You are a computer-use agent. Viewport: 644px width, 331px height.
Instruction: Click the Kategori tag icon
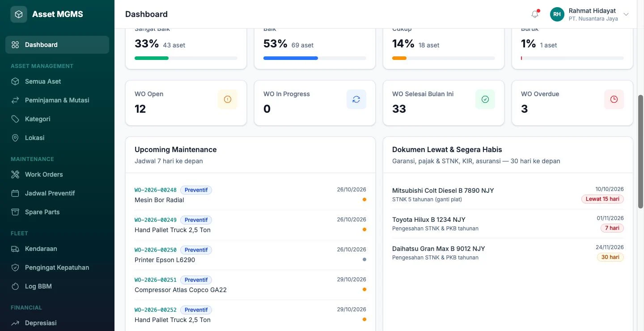(15, 119)
